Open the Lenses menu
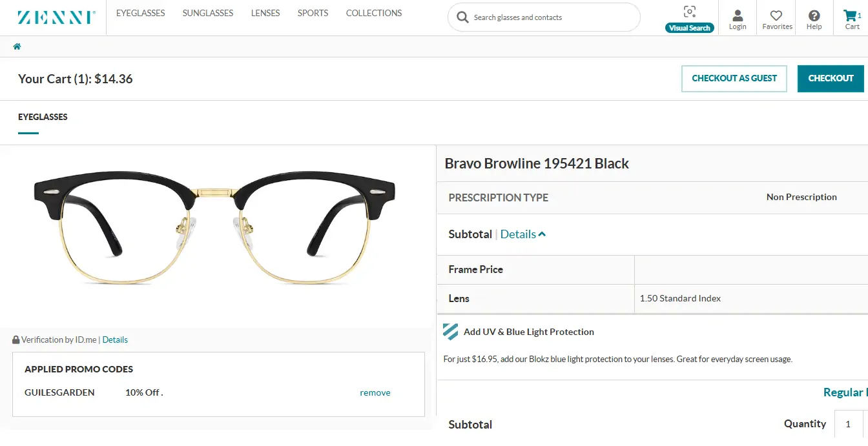 pyautogui.click(x=265, y=13)
